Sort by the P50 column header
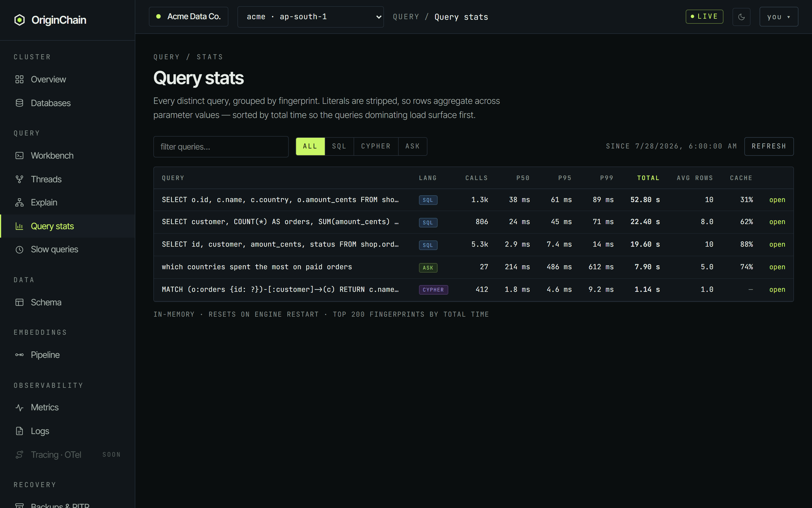The image size is (812, 508). 523,178
